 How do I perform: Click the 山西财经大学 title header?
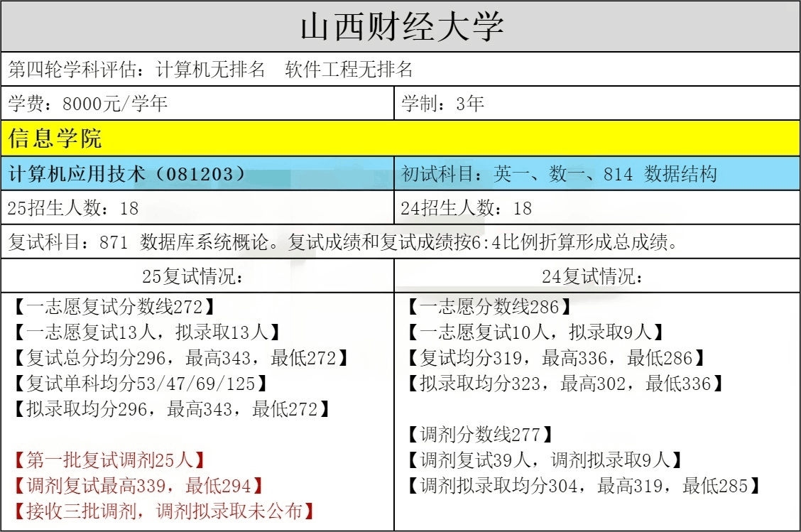point(400,27)
